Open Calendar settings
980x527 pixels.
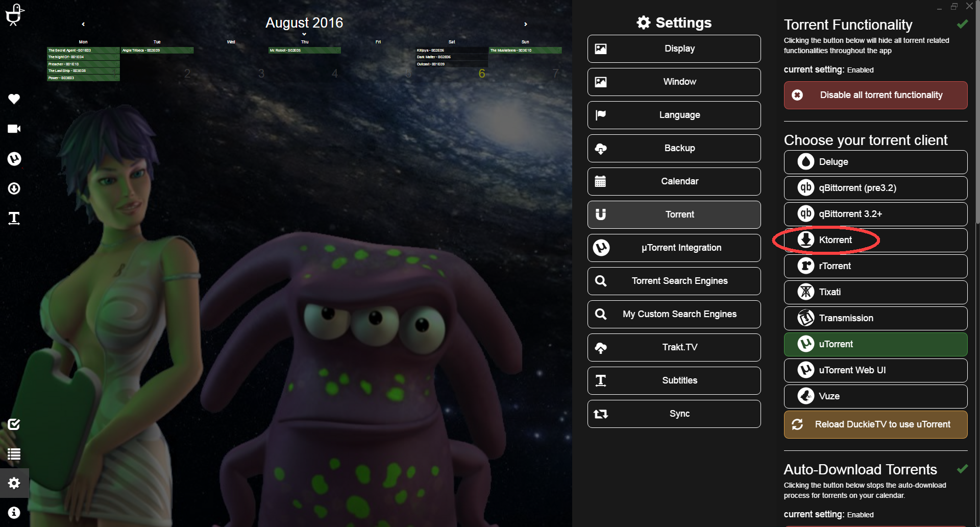[x=674, y=182]
